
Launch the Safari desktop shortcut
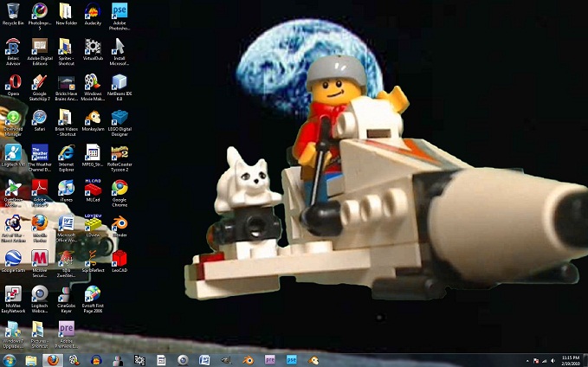[40, 120]
